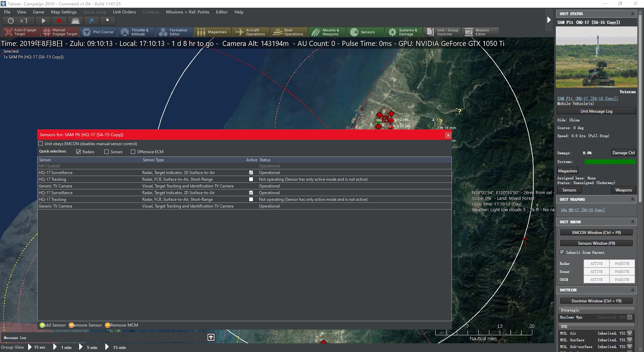This screenshot has width=644, height=352.
Task: Open Aircraft Operations
Action: (x=251, y=32)
